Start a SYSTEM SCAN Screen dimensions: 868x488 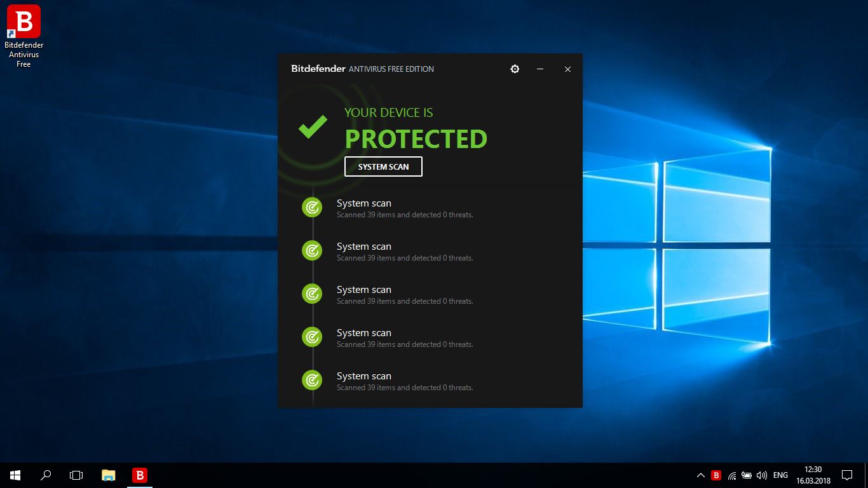pos(383,166)
